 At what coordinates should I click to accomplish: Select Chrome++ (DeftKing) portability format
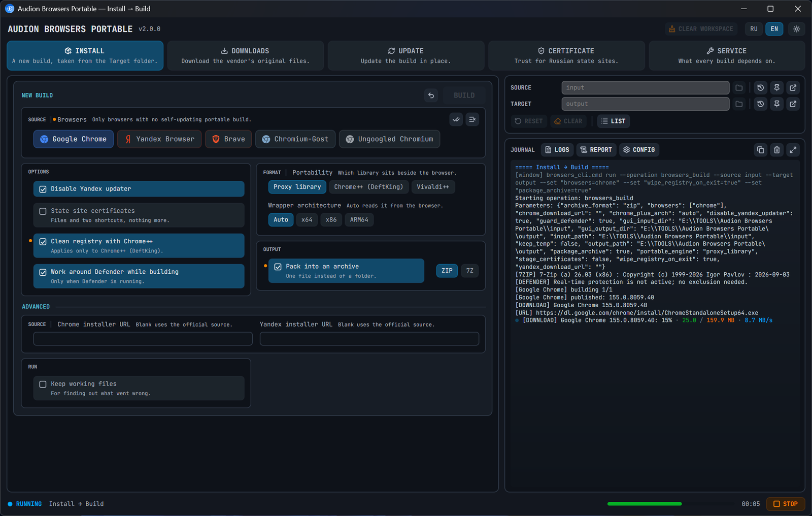(368, 187)
